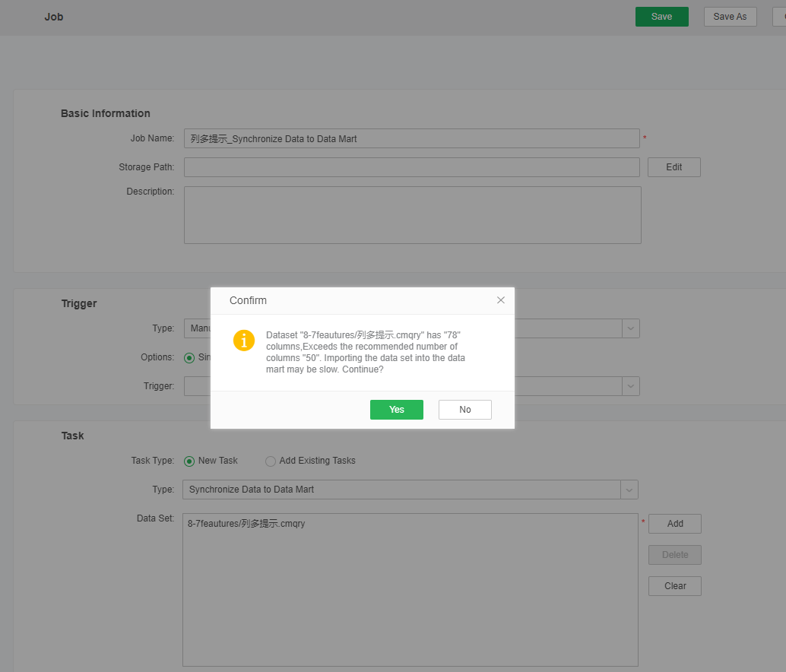This screenshot has height=672, width=786.
Task: Choose the Add Existing Tasks radio option
Action: click(271, 461)
